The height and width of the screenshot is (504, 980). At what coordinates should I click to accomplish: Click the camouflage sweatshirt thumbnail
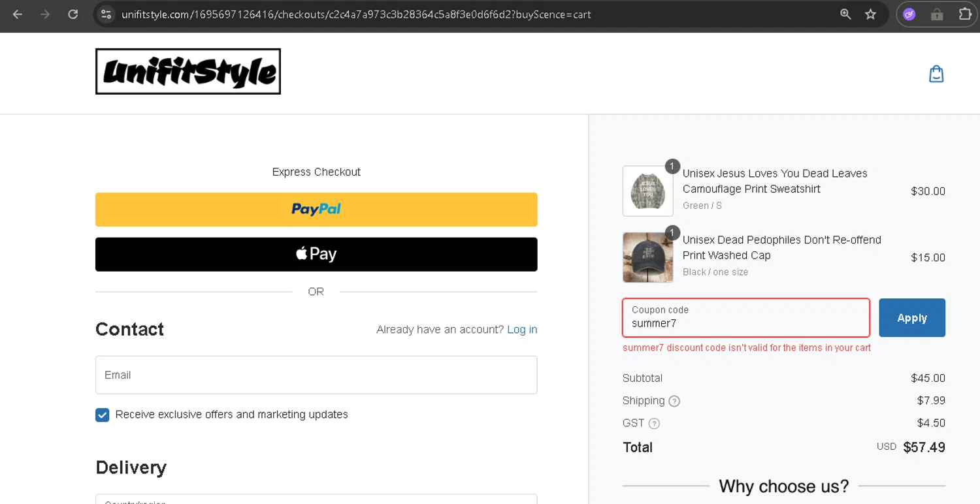click(648, 191)
